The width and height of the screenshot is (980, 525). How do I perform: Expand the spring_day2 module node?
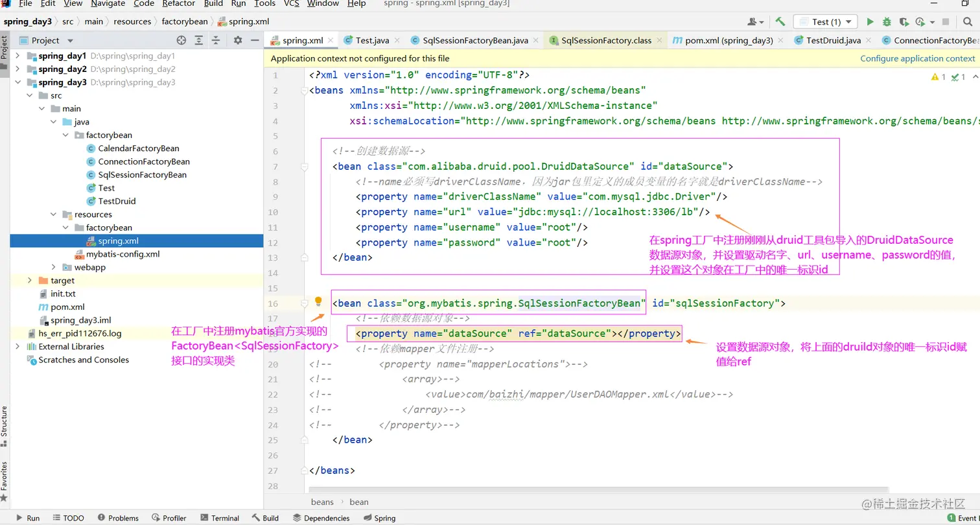pos(17,69)
